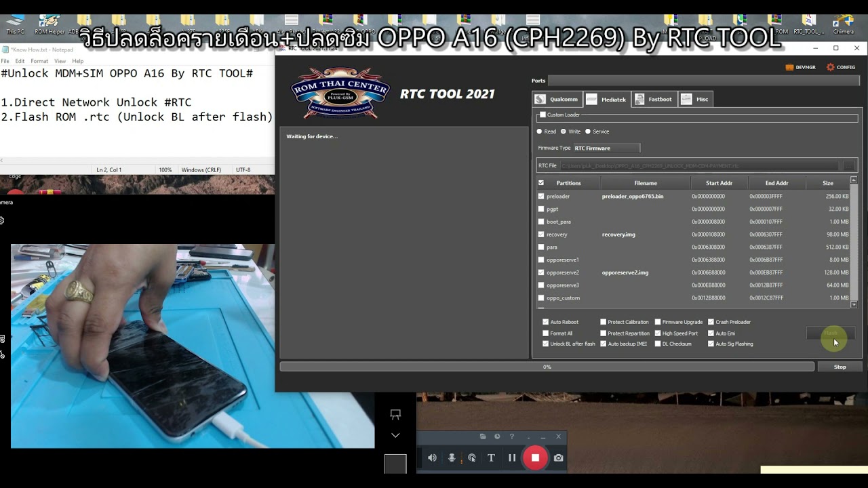Click the Stop button

point(840,367)
